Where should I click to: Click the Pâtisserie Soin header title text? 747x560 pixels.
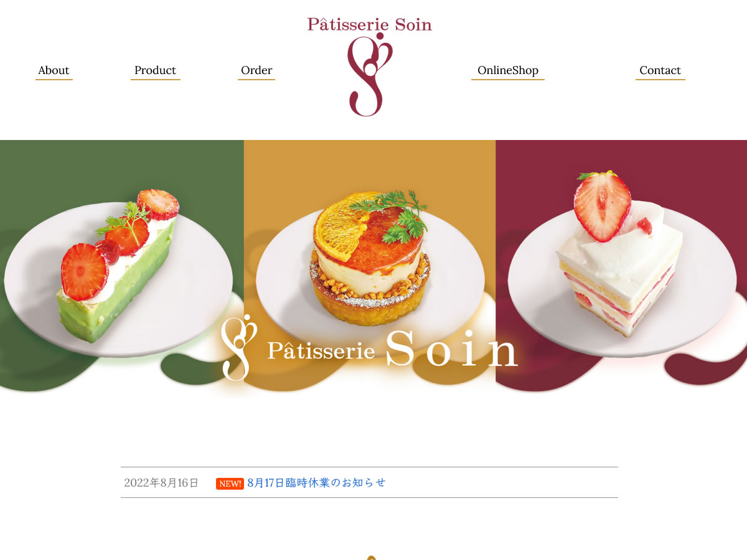click(x=369, y=24)
